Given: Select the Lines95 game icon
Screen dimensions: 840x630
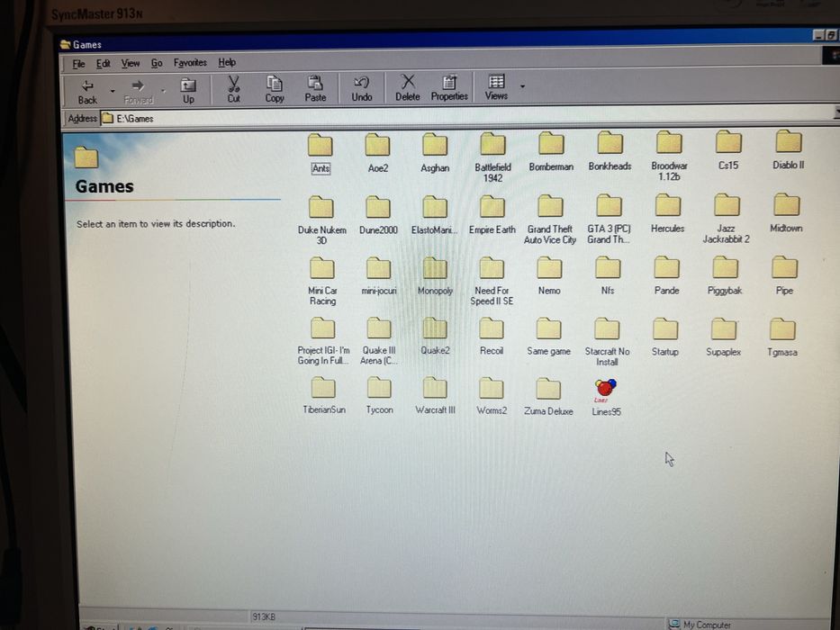Looking at the screenshot, I should point(606,397).
